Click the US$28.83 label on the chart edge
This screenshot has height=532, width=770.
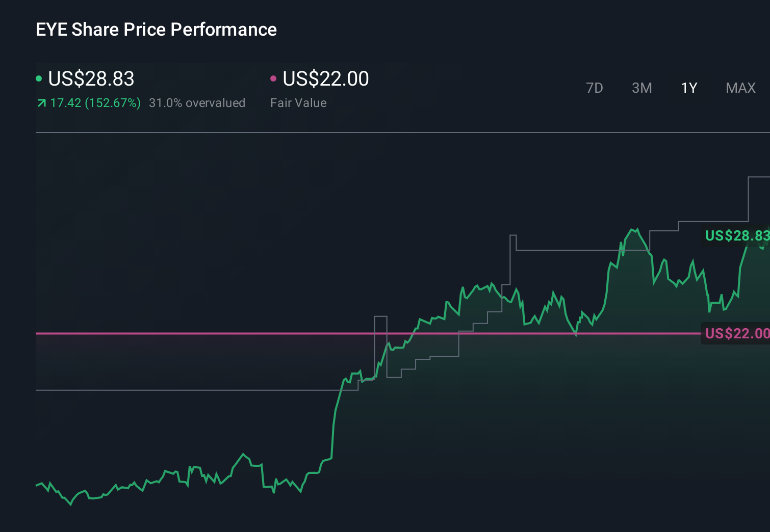pos(736,235)
